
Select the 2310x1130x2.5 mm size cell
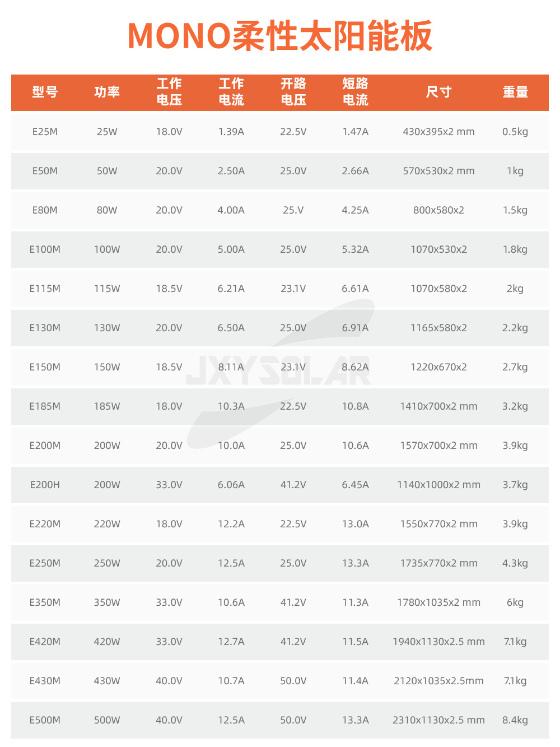pyautogui.click(x=438, y=720)
